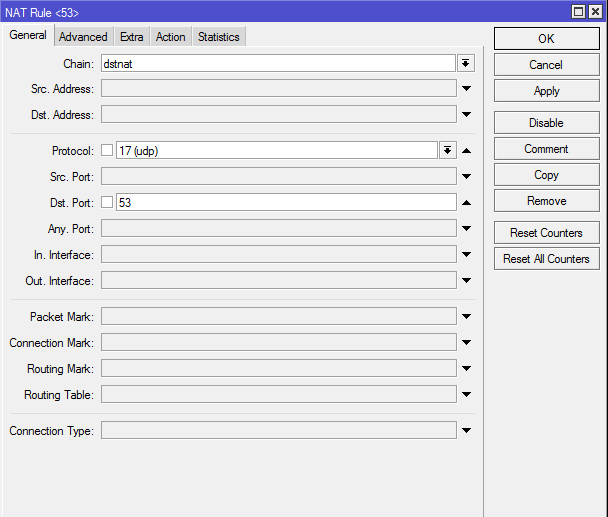Open the Statistics tab
Viewport: 608px width, 517px height.
coord(219,37)
